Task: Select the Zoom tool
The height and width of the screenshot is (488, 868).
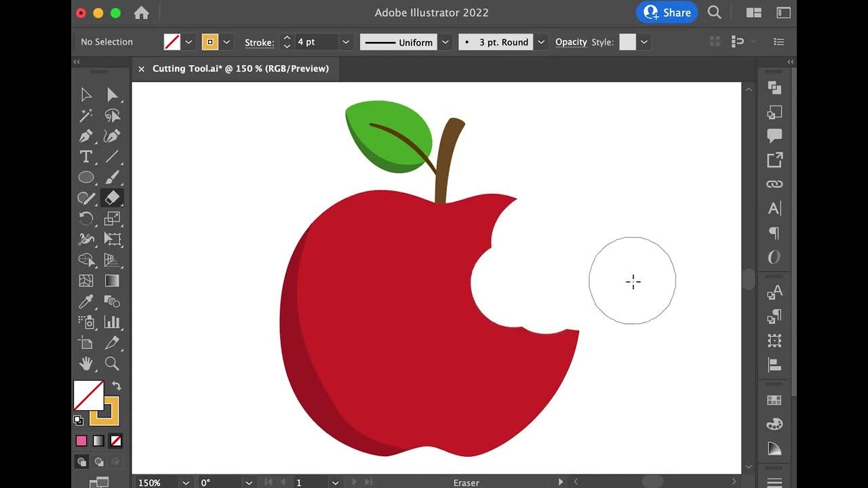Action: (x=112, y=363)
